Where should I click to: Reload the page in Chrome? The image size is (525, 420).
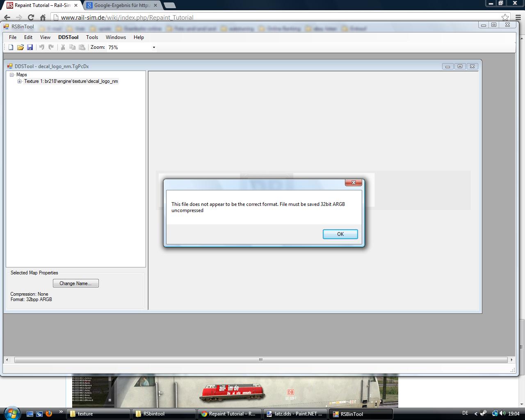click(x=31, y=17)
